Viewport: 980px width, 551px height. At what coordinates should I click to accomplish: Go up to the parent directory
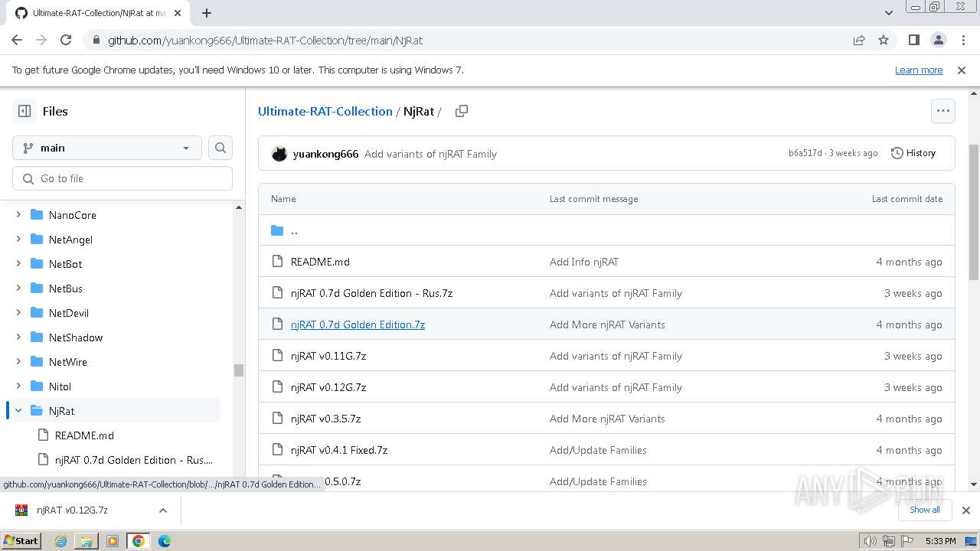click(294, 230)
